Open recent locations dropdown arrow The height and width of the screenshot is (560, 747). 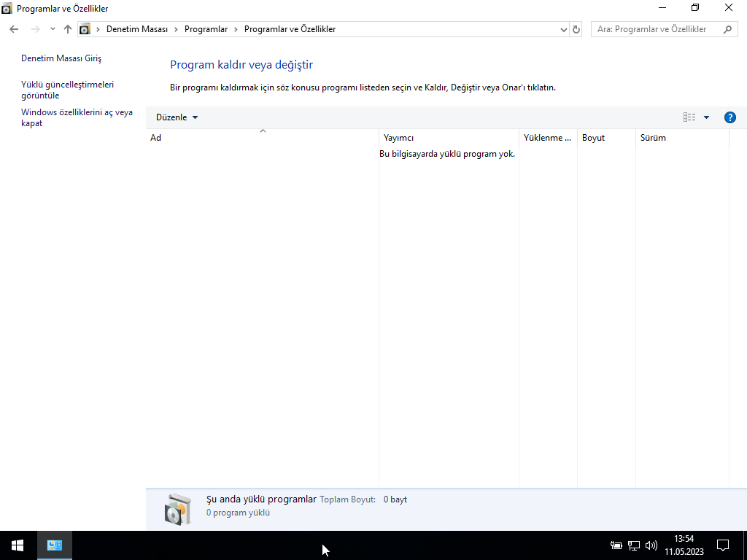[53, 29]
